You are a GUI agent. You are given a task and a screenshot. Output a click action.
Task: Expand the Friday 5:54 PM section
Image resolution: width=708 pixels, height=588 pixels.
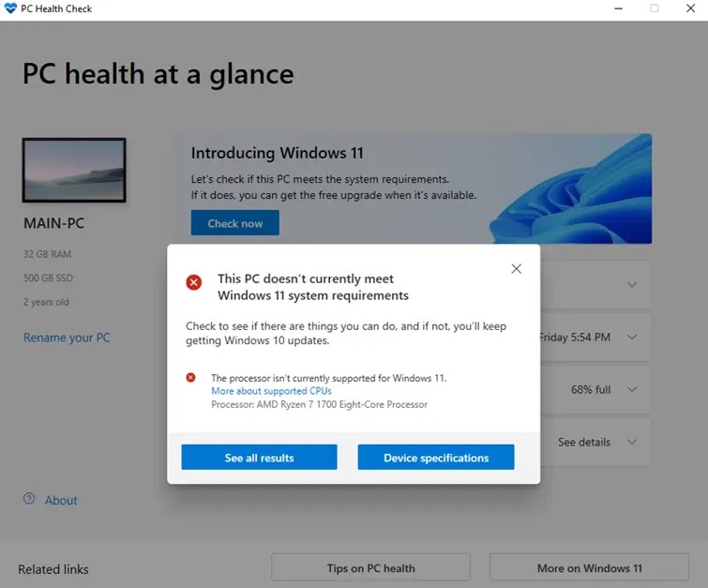632,337
